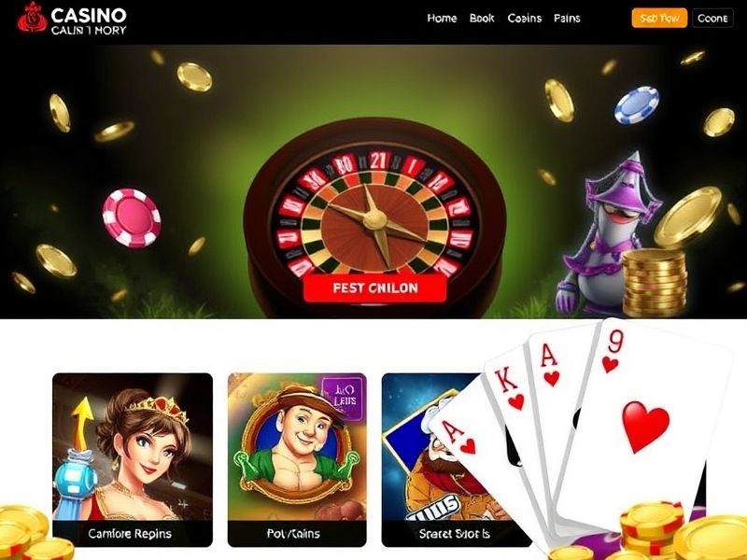Click the yellow arrow on queen game tile

82,423
